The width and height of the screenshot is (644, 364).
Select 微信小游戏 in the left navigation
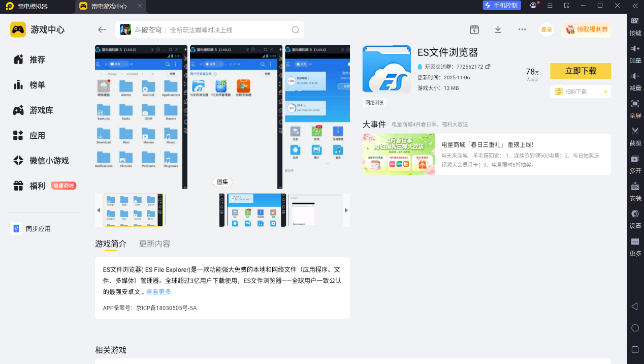pos(49,161)
